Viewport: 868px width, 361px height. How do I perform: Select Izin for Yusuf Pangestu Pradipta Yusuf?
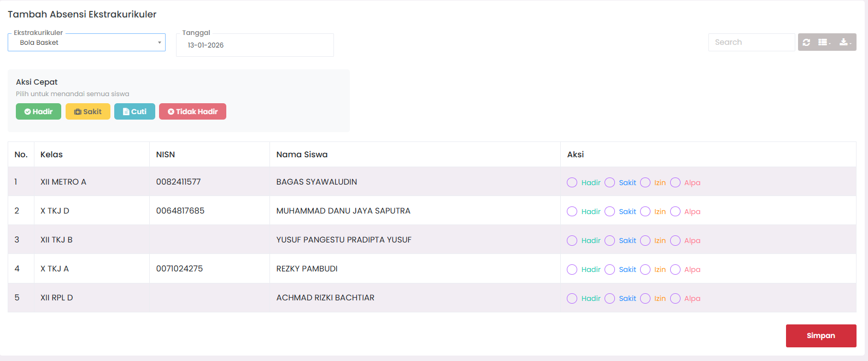point(646,240)
